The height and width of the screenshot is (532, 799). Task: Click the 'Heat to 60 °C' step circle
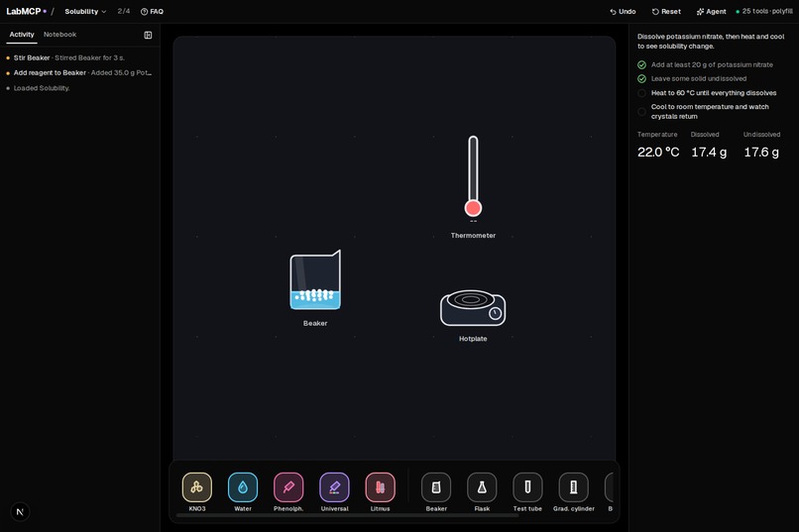coord(641,93)
